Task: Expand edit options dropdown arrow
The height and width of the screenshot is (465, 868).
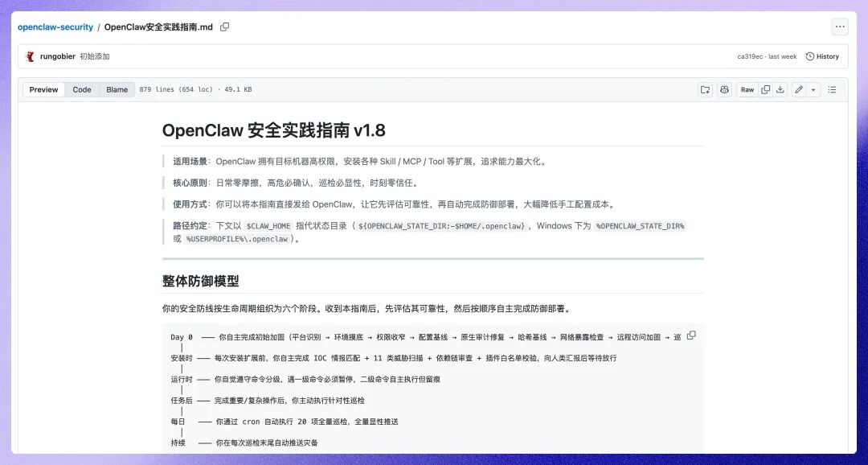Action: 813,90
